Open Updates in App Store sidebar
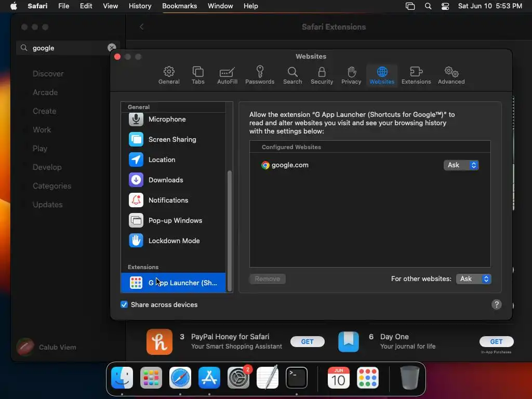 47,205
